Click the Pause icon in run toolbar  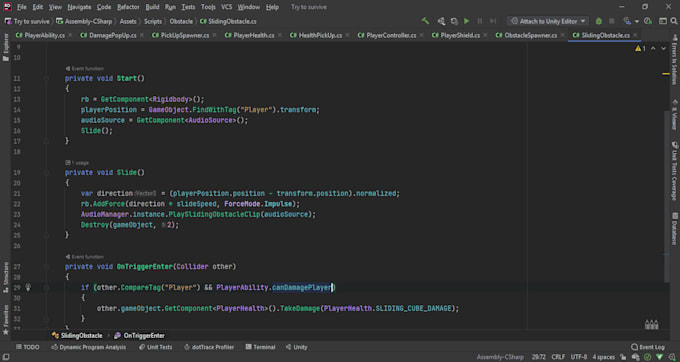[x=480, y=21]
